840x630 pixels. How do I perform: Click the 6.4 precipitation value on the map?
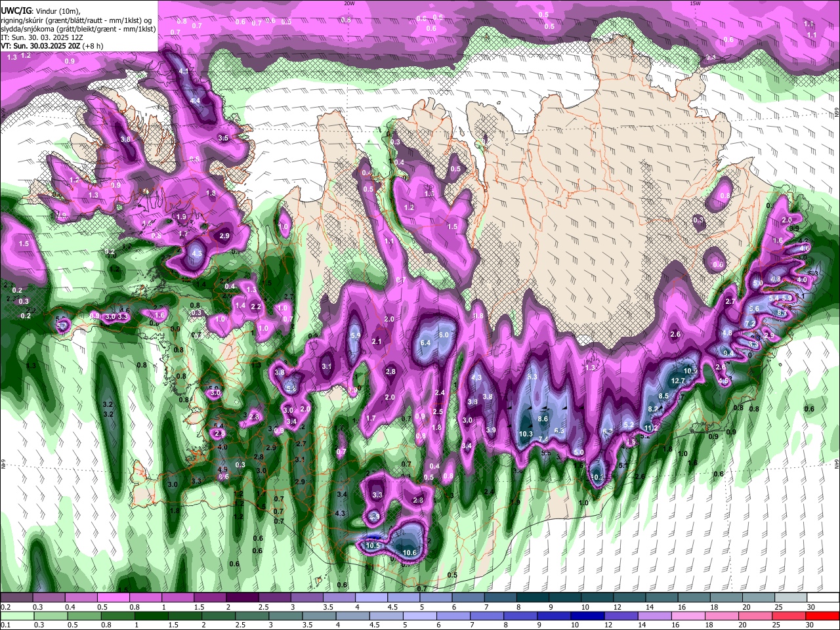point(425,343)
